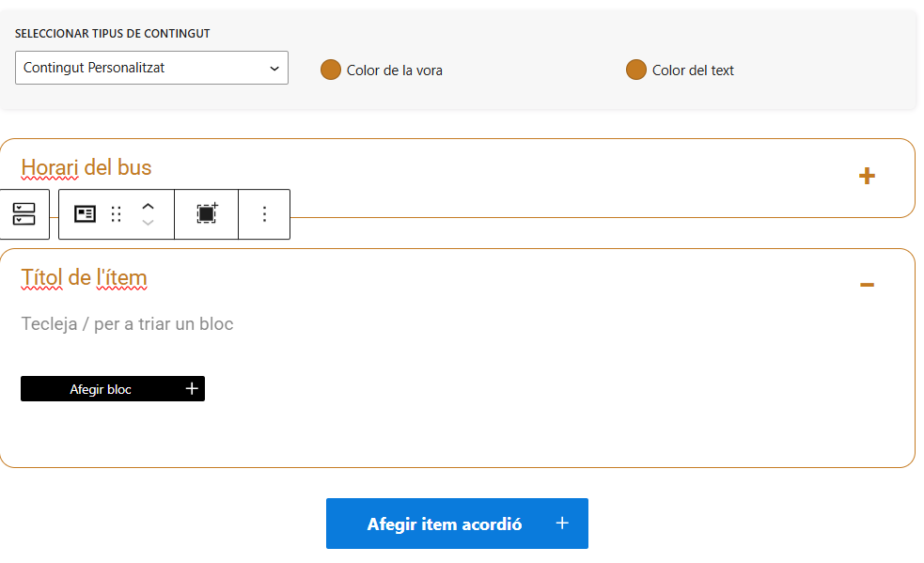Move the block up with the up arrow
Screen dimensions: 924x563
(148, 208)
